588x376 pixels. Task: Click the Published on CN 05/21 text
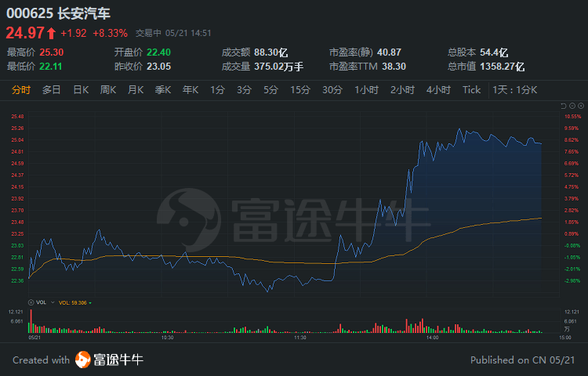522,360
